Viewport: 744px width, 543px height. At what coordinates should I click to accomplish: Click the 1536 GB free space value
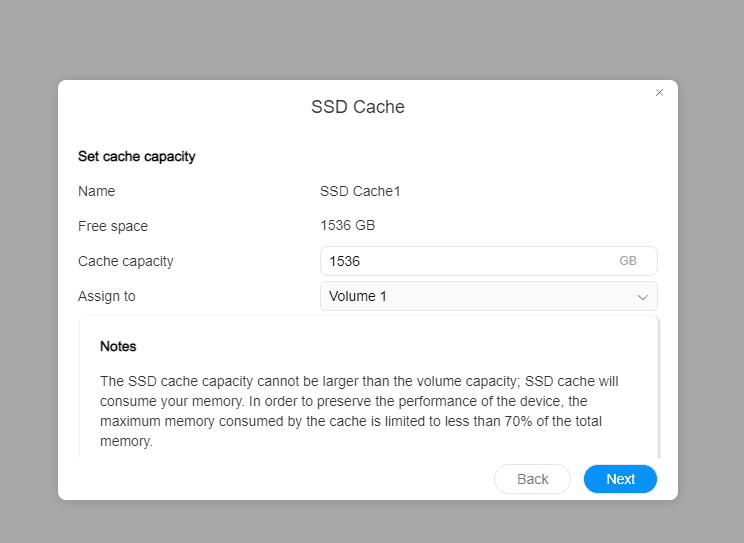347,226
